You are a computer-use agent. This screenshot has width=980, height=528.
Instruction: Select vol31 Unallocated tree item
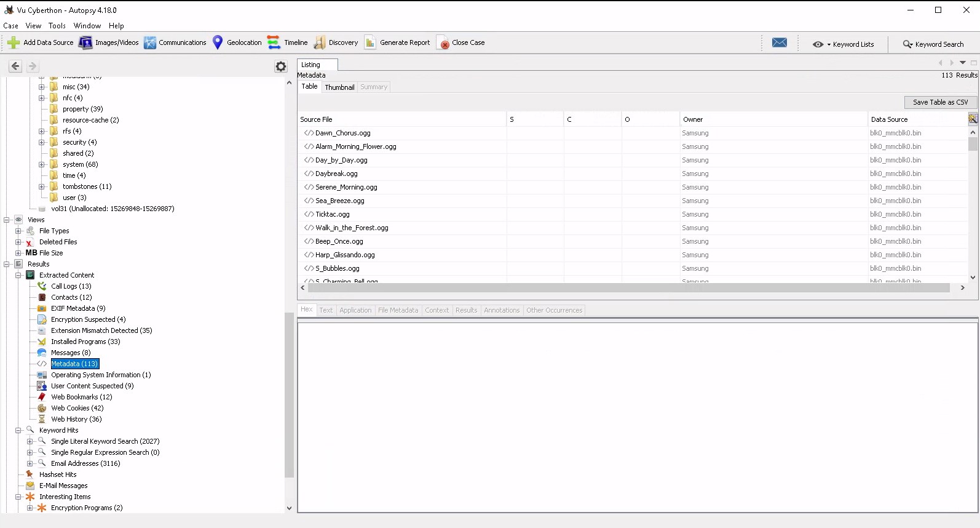click(113, 209)
